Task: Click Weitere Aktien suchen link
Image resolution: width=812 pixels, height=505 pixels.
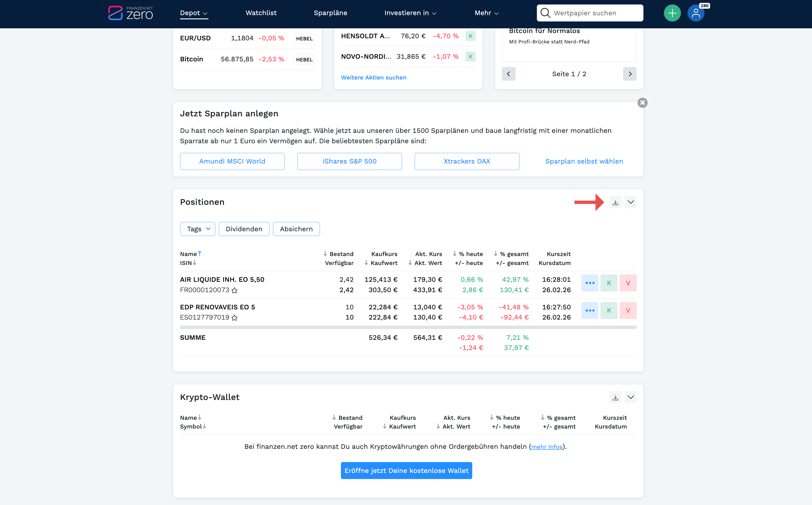Action: [x=374, y=77]
